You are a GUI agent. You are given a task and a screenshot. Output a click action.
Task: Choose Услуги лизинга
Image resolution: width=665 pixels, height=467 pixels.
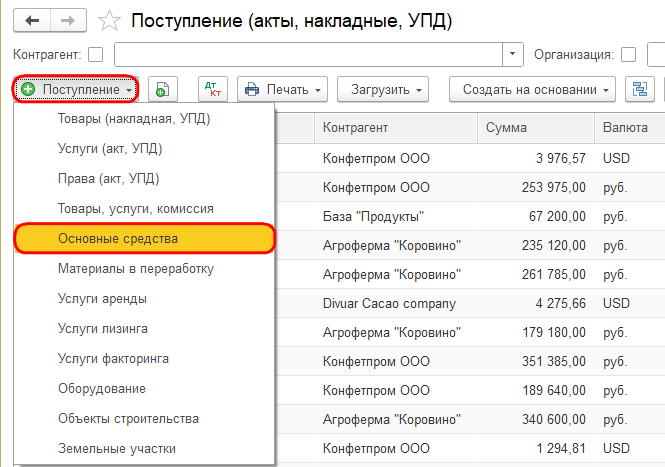tap(144, 329)
